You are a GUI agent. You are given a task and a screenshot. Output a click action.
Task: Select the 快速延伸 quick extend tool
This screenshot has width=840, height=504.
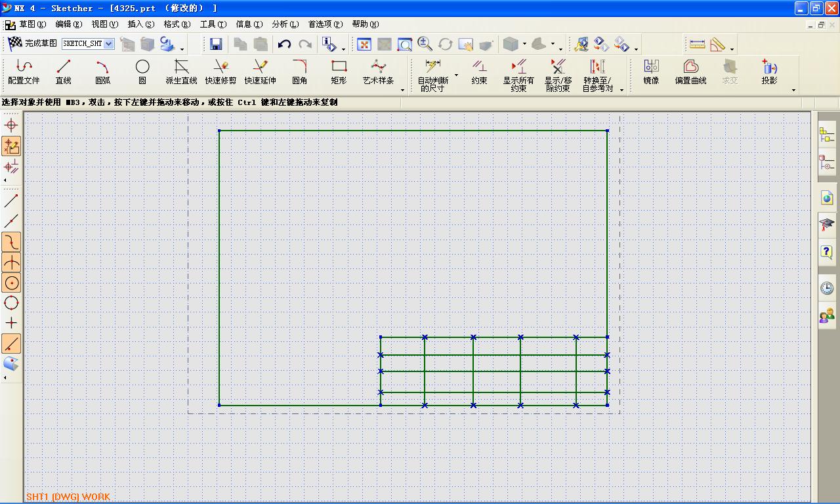261,72
